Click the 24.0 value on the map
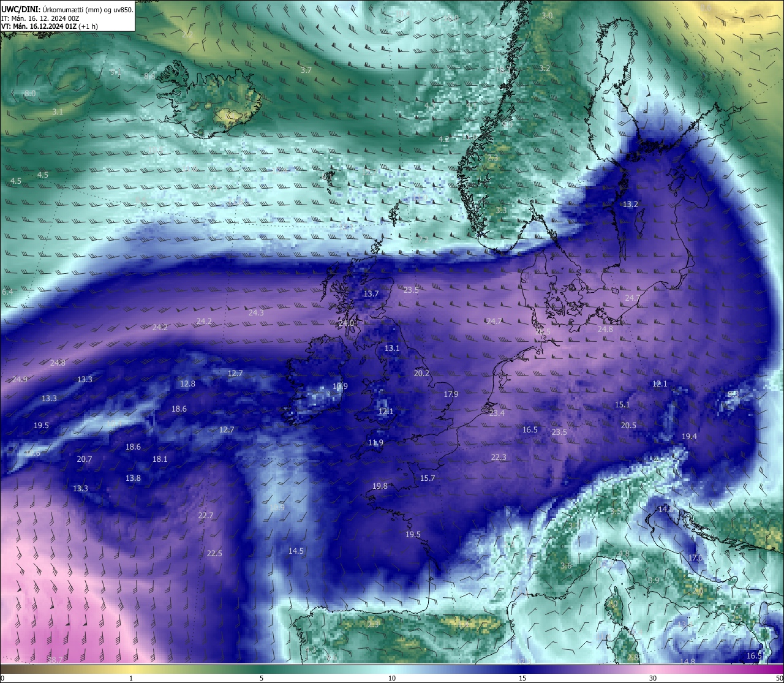Screen dimensions: 784x683 pos(347,323)
